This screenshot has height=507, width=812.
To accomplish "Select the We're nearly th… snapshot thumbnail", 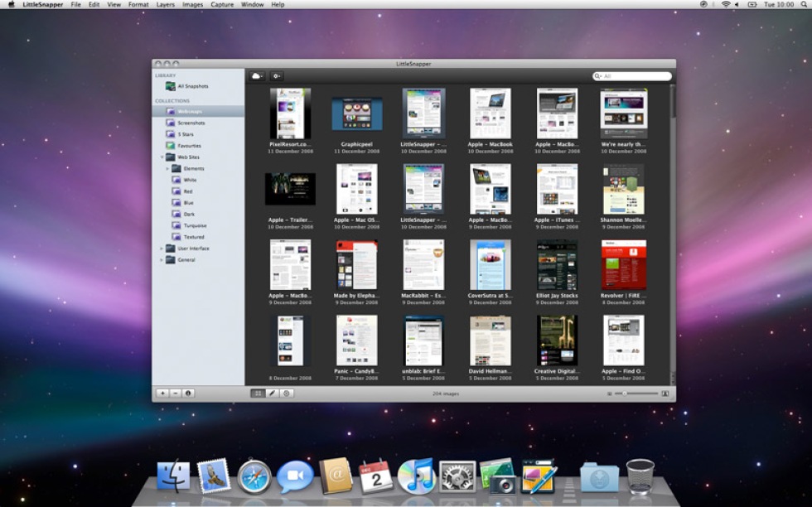I will pos(623,114).
